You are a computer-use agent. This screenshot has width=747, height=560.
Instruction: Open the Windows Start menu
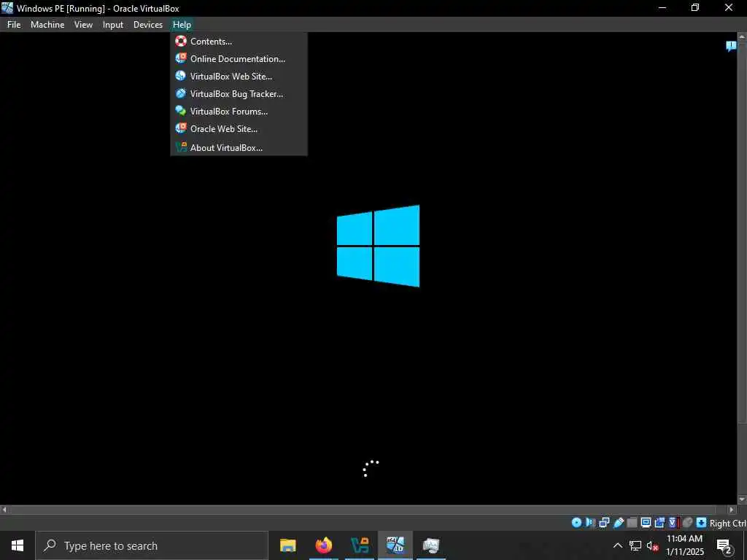[x=18, y=545]
